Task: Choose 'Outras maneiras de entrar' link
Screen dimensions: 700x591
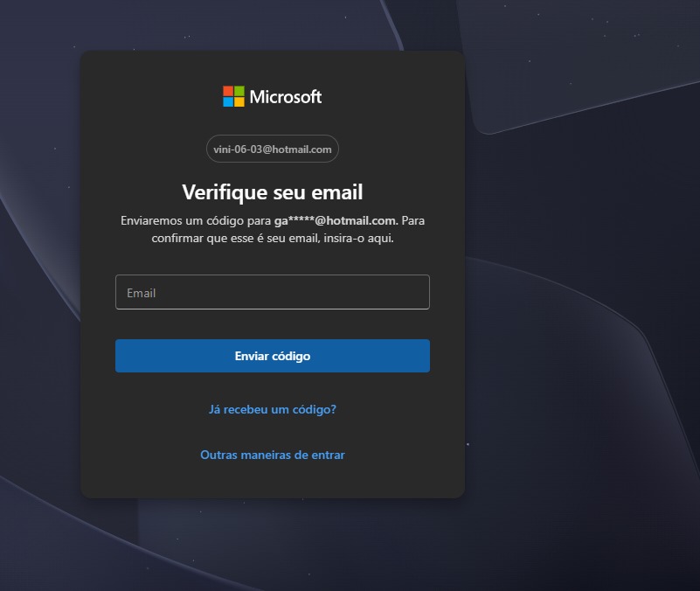Action: click(273, 455)
